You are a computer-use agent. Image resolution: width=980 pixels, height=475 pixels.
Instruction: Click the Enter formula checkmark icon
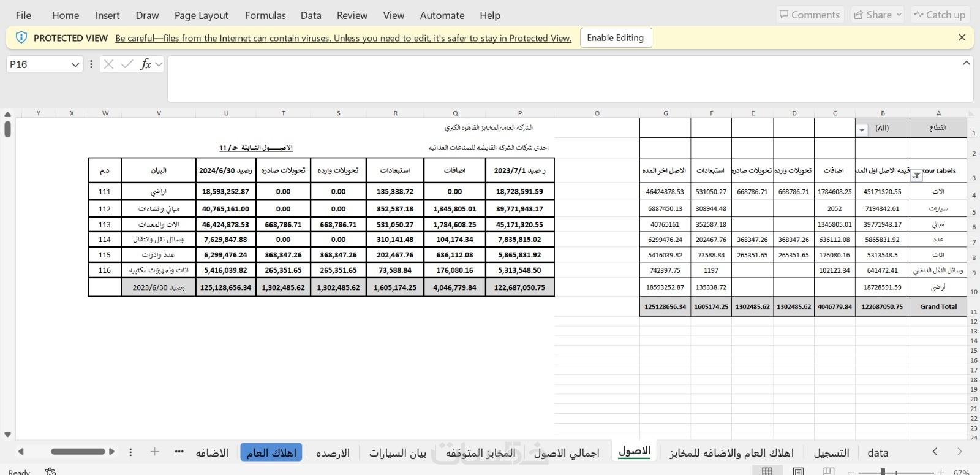(127, 64)
